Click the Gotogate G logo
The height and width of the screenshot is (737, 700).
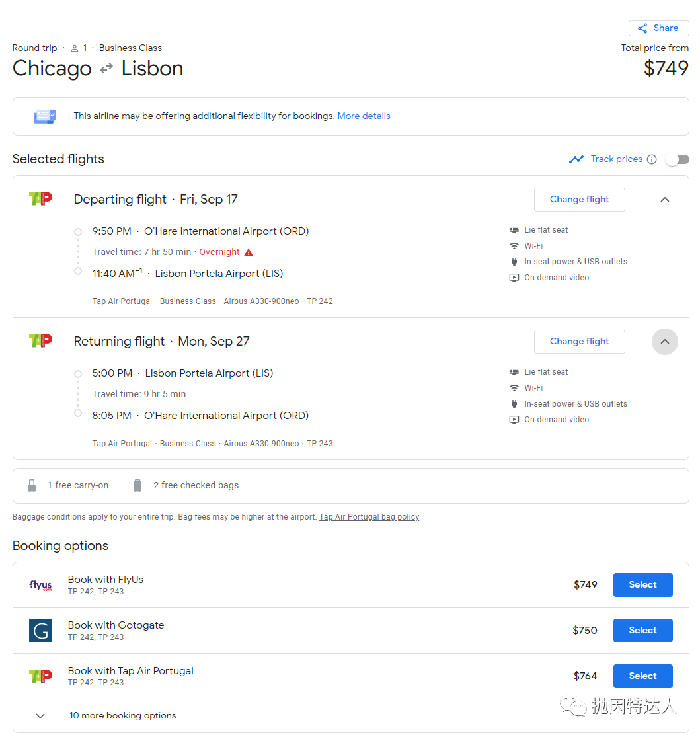point(41,631)
